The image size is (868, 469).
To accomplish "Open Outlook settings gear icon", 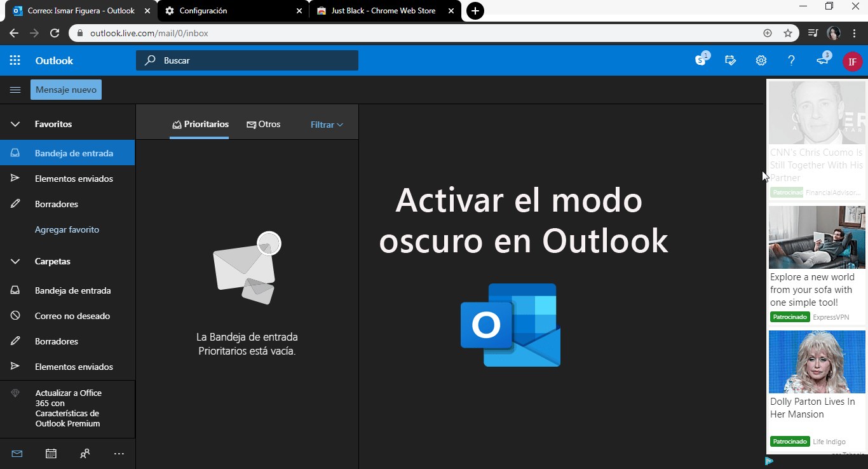I will pos(761,60).
